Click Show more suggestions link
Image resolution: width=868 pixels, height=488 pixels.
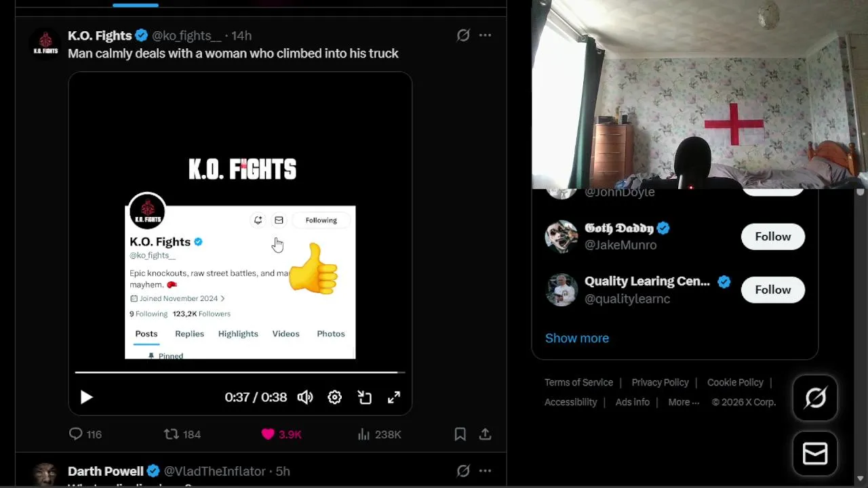click(x=577, y=338)
